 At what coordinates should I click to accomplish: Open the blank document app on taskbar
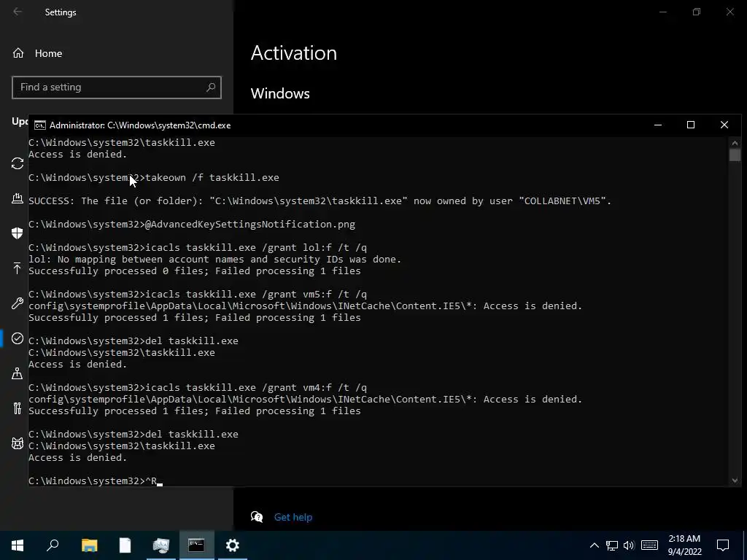tap(125, 545)
